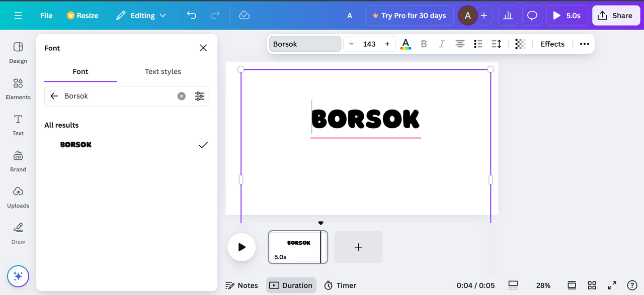Select the page thumbnail 5.0s
Image resolution: width=644 pixels, height=295 pixels.
(298, 247)
